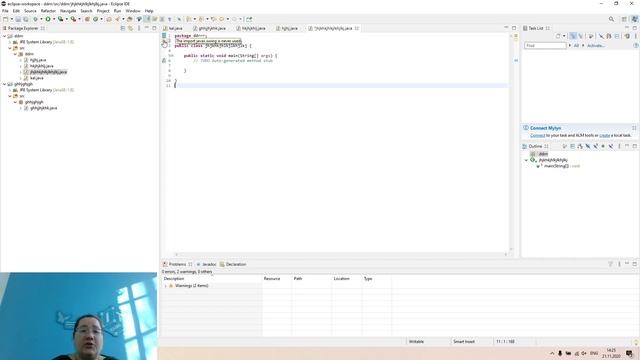Collapse the class node in Outline
Screen dimensions: 640x360
(x=527, y=160)
